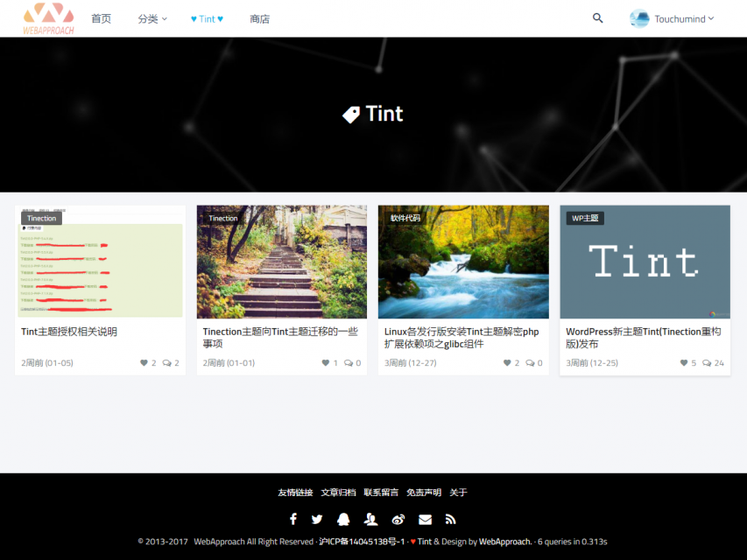
Task: Select 首页 in the navigation menu
Action: tap(99, 17)
